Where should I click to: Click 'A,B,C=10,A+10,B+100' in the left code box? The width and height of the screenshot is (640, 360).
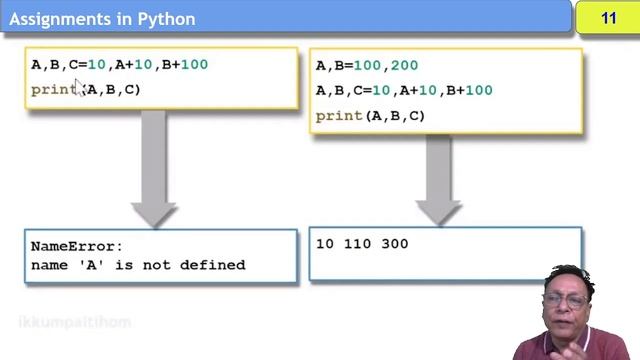(x=120, y=64)
